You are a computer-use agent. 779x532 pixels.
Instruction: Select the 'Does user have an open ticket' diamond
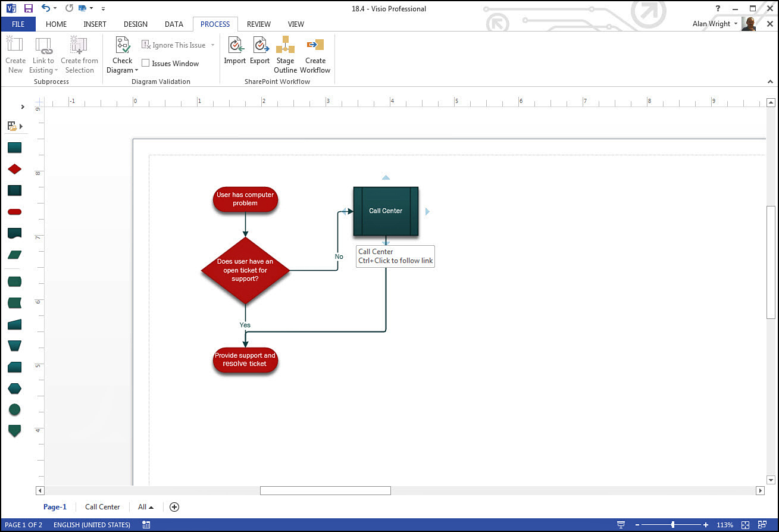coord(245,270)
